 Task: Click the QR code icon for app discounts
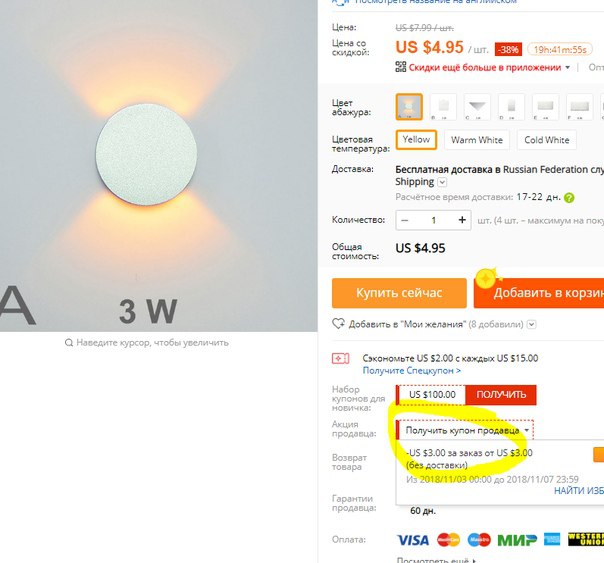pos(401,67)
